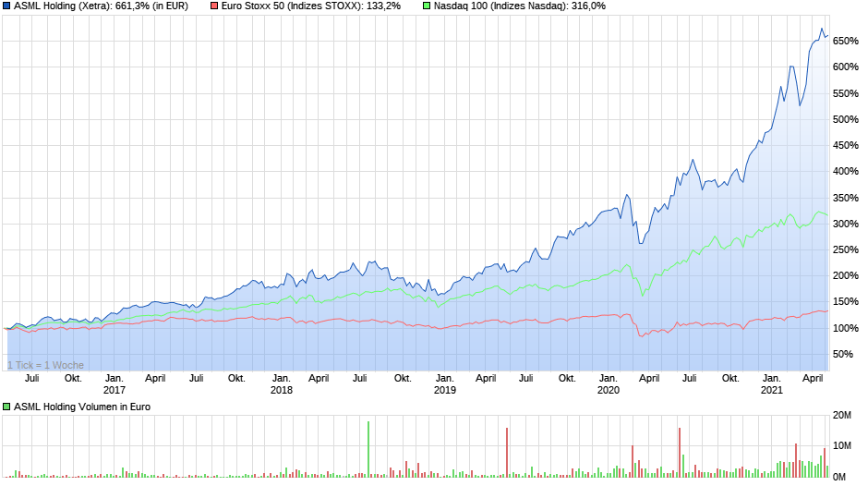The height and width of the screenshot is (486, 868).
Task: Click the red Euro Stoxx 50 legend swatch
Action: 213,6
